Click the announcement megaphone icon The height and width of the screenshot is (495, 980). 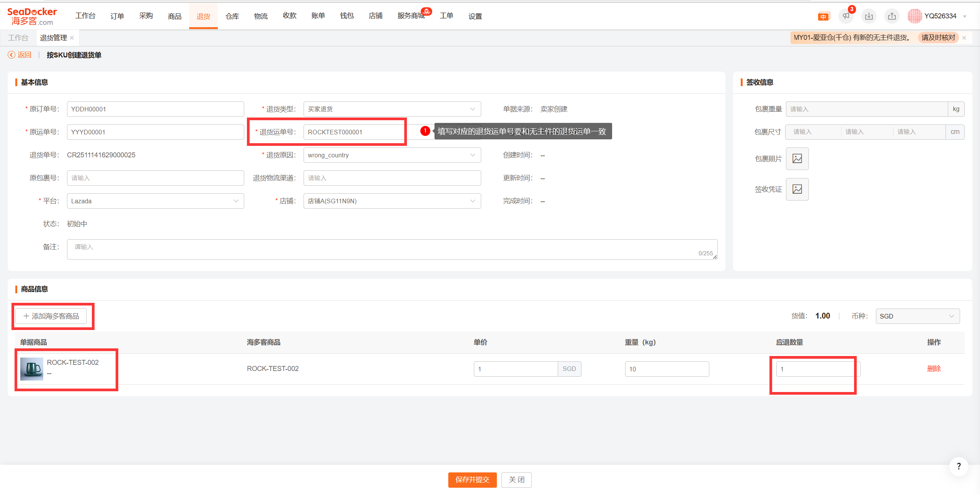pos(846,16)
